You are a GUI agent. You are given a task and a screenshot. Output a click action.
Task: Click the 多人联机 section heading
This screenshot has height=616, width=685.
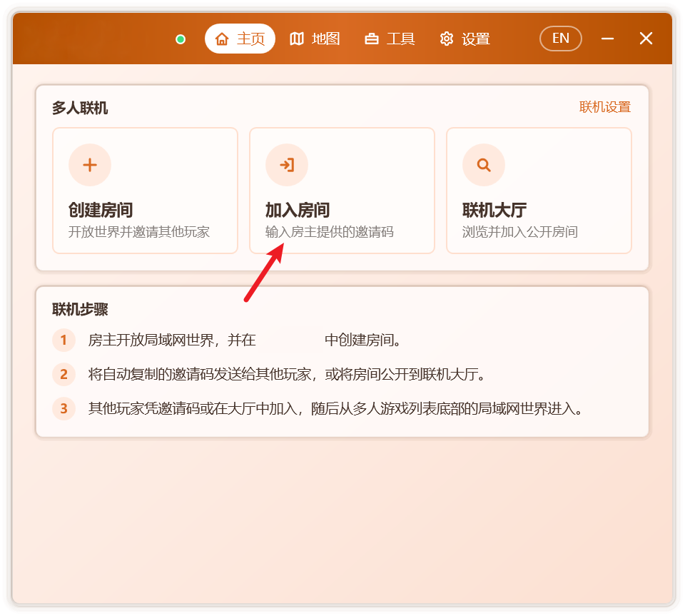click(x=80, y=108)
